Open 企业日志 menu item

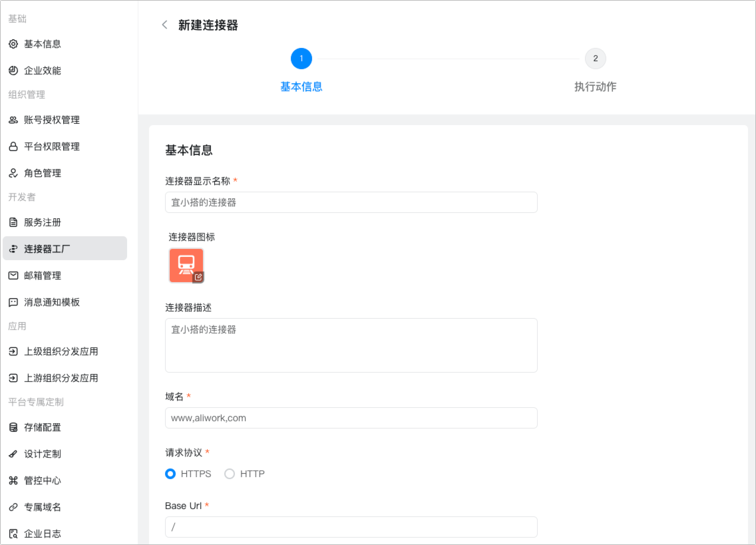(x=65, y=534)
